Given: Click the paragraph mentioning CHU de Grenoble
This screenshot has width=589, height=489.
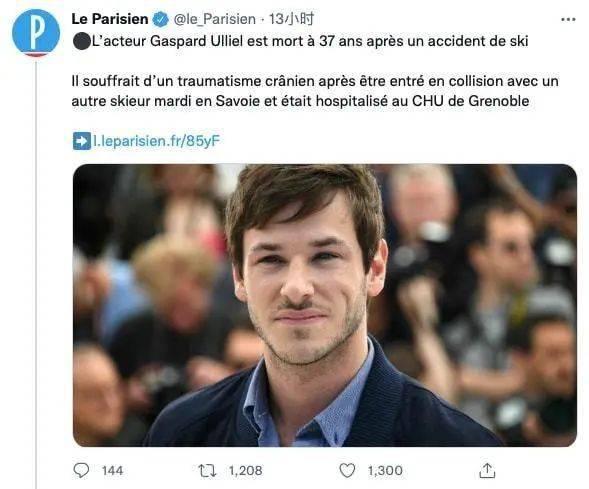Looking at the screenshot, I should point(315,91).
